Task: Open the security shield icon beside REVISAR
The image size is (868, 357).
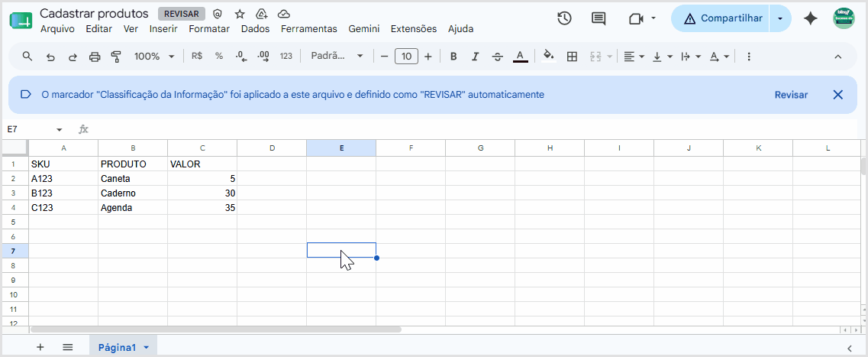Action: point(218,14)
